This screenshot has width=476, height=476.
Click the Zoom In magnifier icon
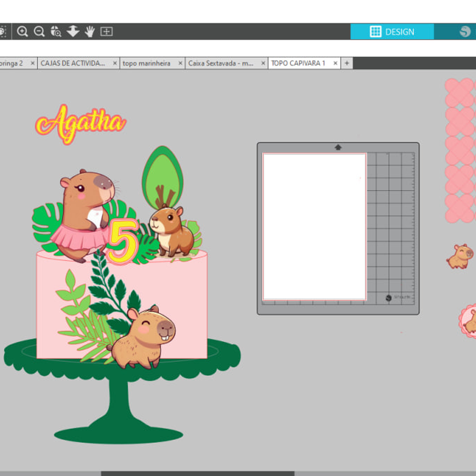22,31
